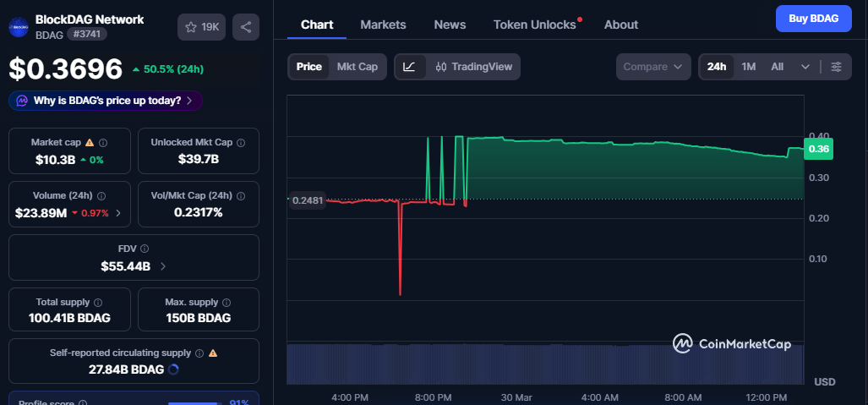Screen dimensions: 868x405
Task: Click FDV info icon
Action: coord(145,249)
